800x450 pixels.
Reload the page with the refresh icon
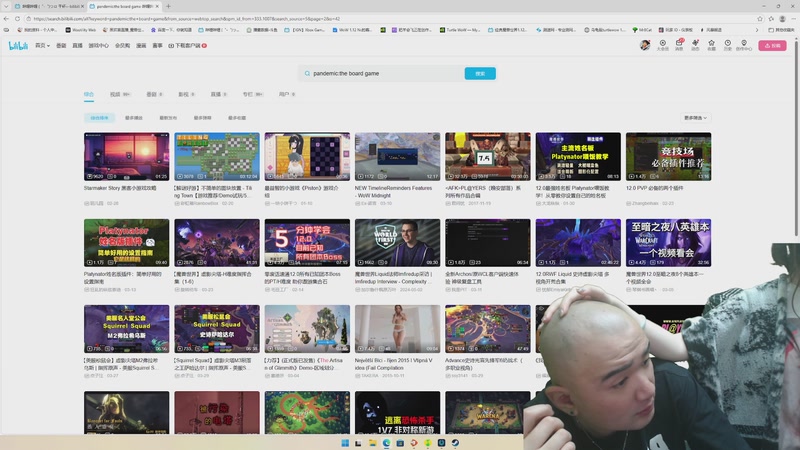coord(17,19)
